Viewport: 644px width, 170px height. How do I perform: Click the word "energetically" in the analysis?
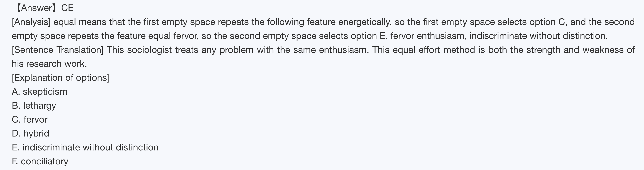pos(364,22)
